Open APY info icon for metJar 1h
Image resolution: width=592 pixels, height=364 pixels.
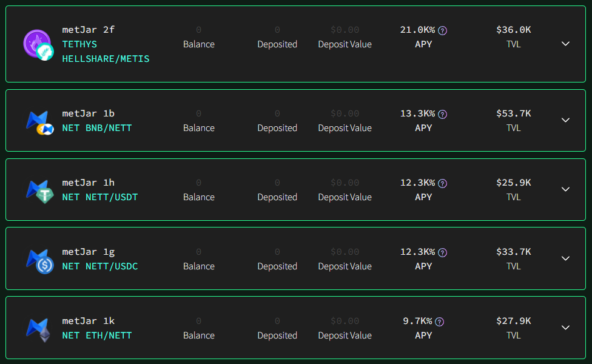[443, 183]
